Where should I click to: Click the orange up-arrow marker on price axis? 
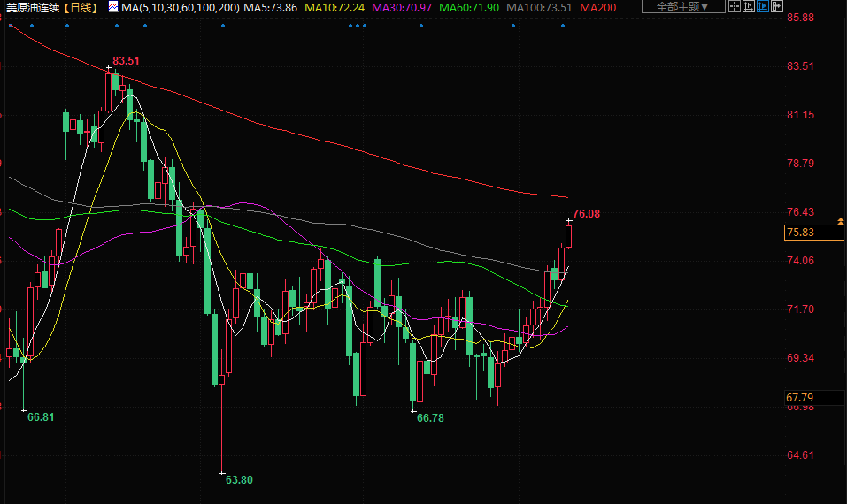(841, 221)
